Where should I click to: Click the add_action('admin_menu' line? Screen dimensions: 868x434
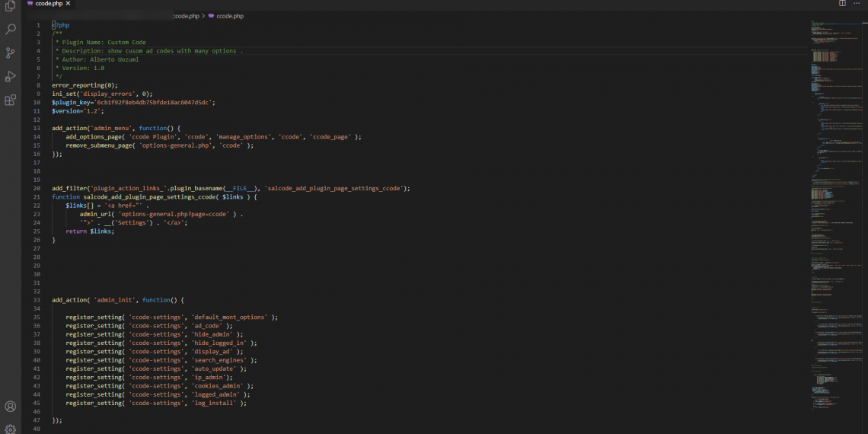[116, 128]
